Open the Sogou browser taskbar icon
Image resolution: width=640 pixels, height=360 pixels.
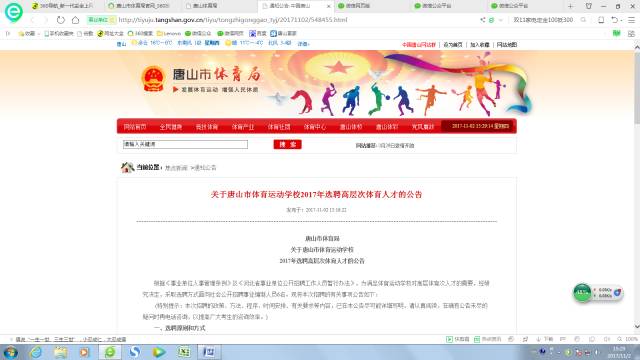pos(134,352)
